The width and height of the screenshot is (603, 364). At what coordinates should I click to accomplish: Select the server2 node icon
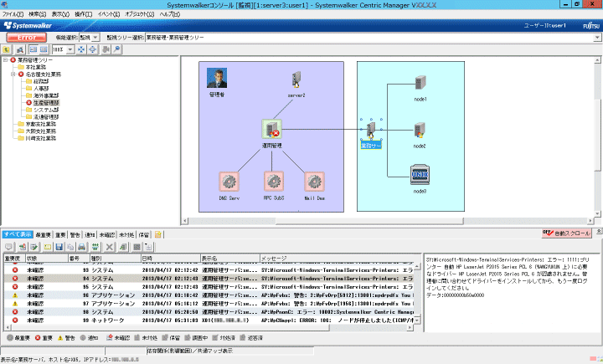click(296, 81)
